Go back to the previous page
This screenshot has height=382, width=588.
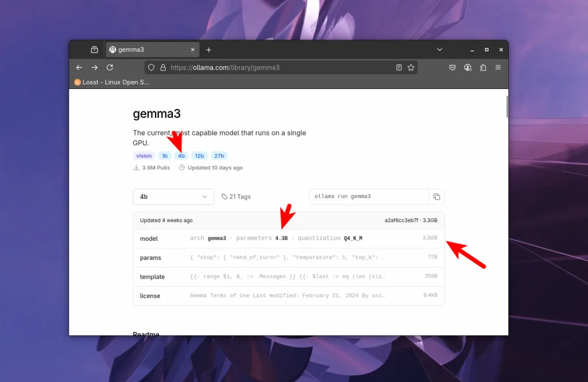point(79,68)
